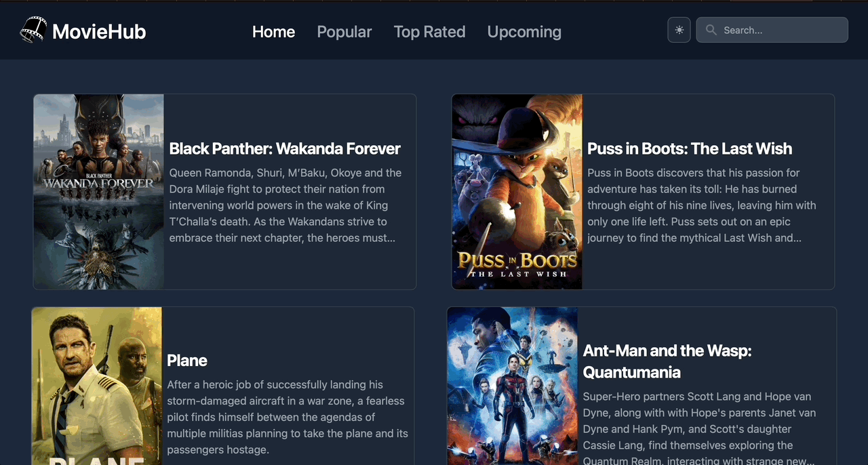Click the Plane movie description text
Screen dimensions: 868x465
[288, 417]
